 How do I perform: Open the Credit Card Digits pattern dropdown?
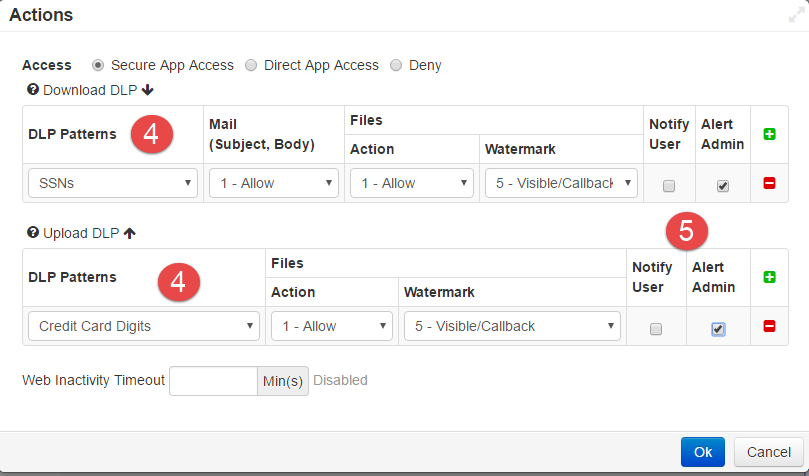tap(144, 326)
